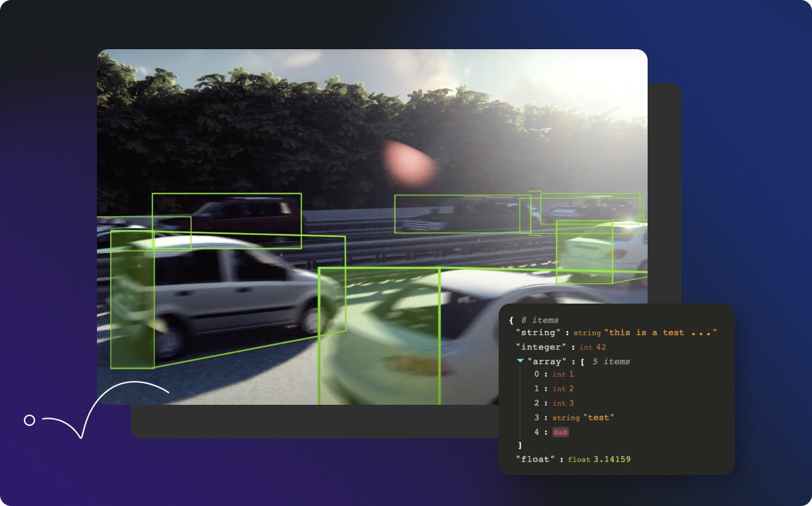This screenshot has width=812, height=506.
Task: Collapse the "array" node triangle
Action: 520,361
